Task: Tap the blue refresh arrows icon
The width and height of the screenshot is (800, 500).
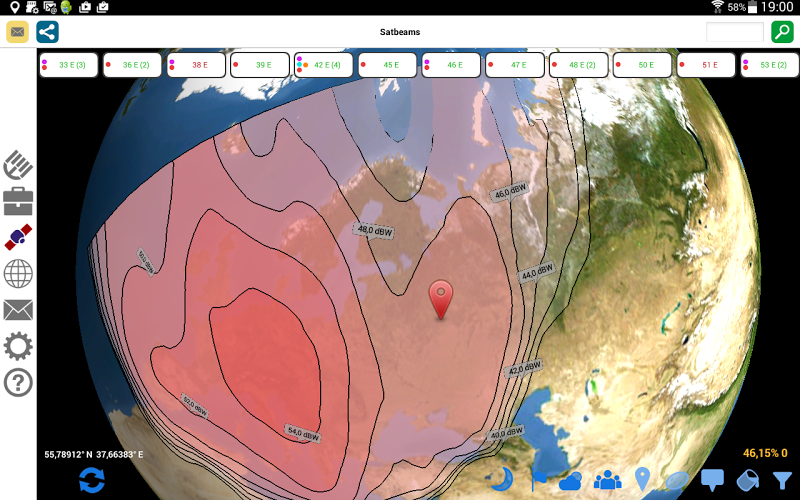Action: 92,480
